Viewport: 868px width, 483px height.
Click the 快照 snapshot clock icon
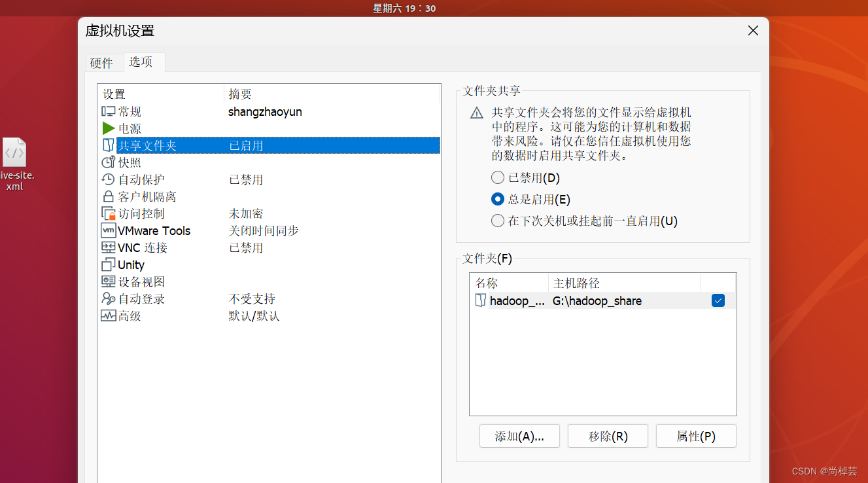click(109, 163)
